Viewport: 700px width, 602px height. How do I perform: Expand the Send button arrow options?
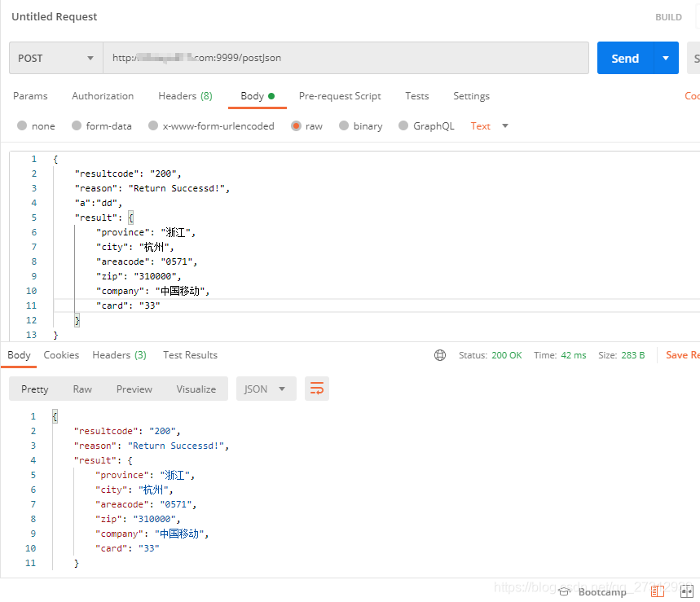666,59
